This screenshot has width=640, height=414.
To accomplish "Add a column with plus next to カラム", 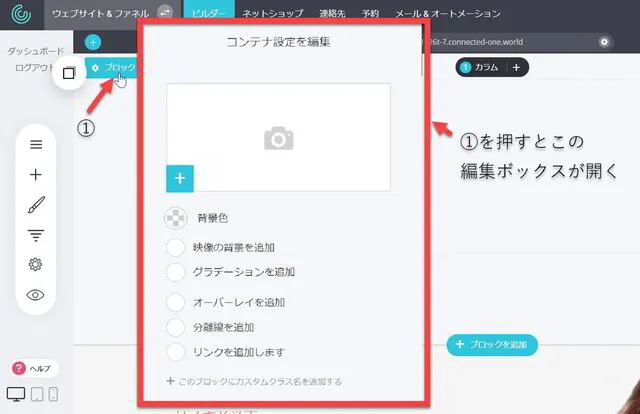I will pyautogui.click(x=515, y=67).
